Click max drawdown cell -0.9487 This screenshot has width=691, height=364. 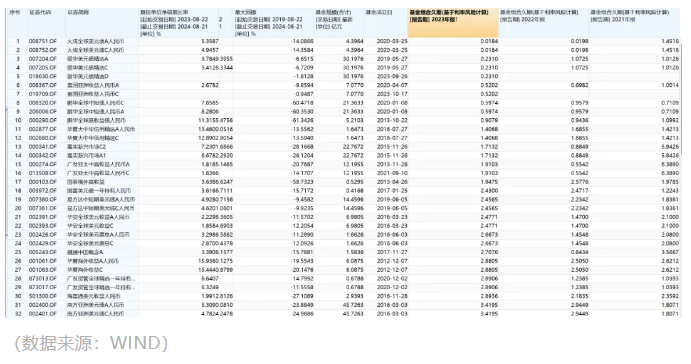(x=304, y=94)
